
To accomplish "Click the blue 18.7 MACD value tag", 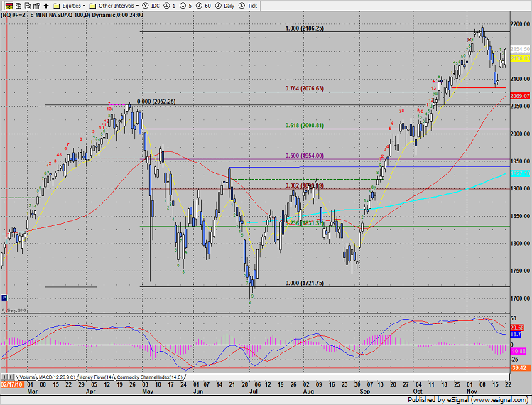I will pyautogui.click(x=516, y=335).
